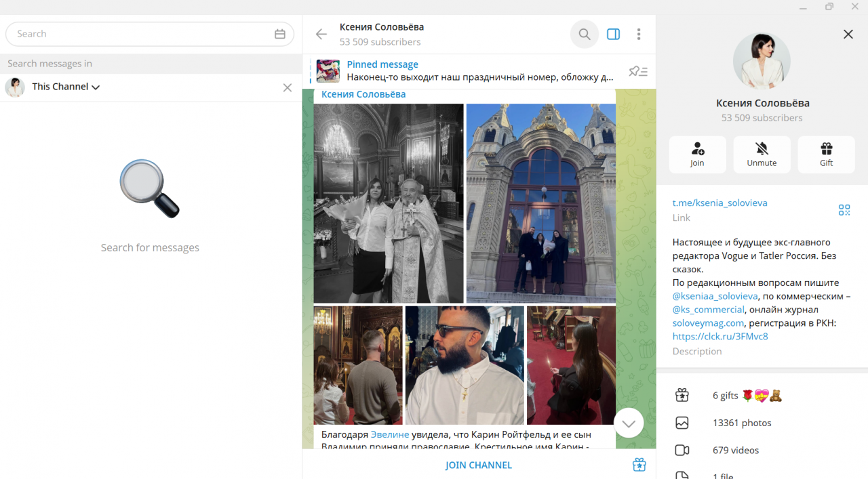
Task: Click JOIN CHANNEL at the bottom
Action: pos(478,465)
